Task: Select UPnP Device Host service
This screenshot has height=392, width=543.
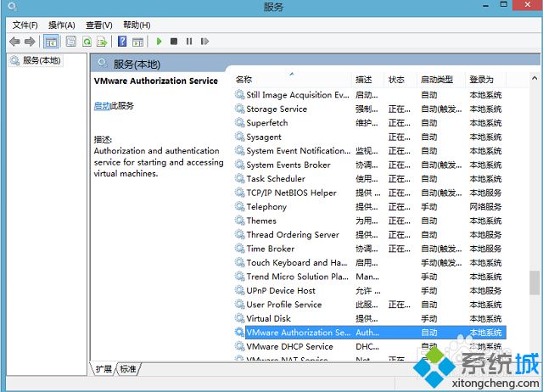Action: click(370, 290)
